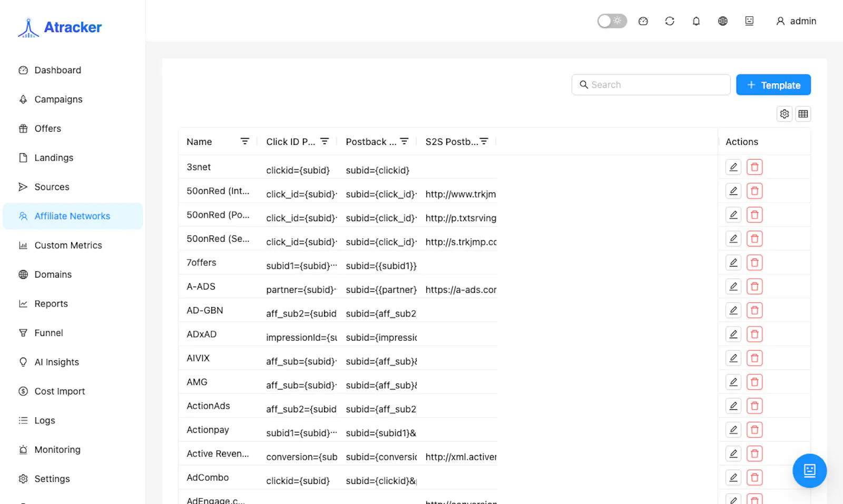Delete the 50onRed (Int... row

pos(754,191)
